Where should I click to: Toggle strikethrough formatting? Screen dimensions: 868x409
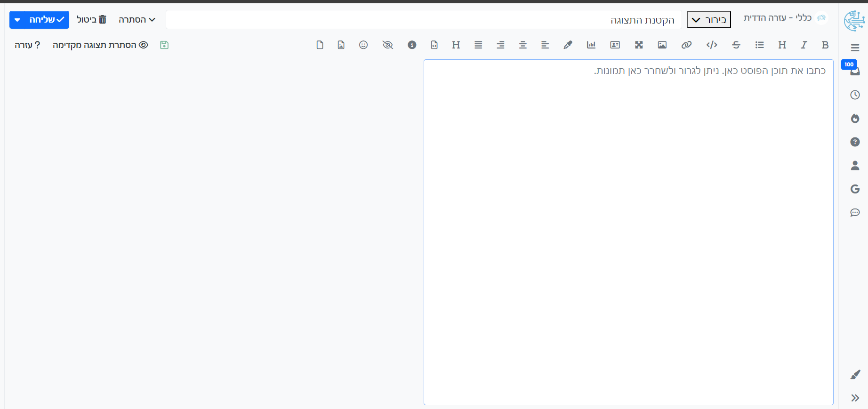coord(736,45)
